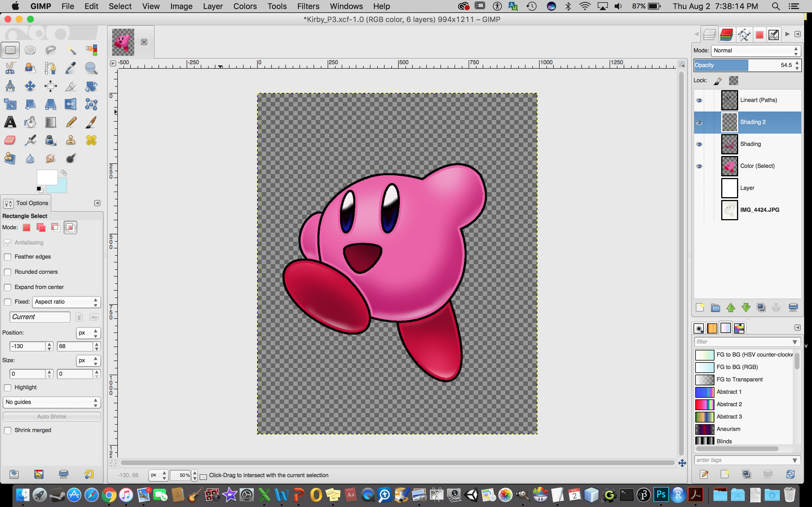Select the Pencil tool
The height and width of the screenshot is (507, 812).
pos(71,123)
